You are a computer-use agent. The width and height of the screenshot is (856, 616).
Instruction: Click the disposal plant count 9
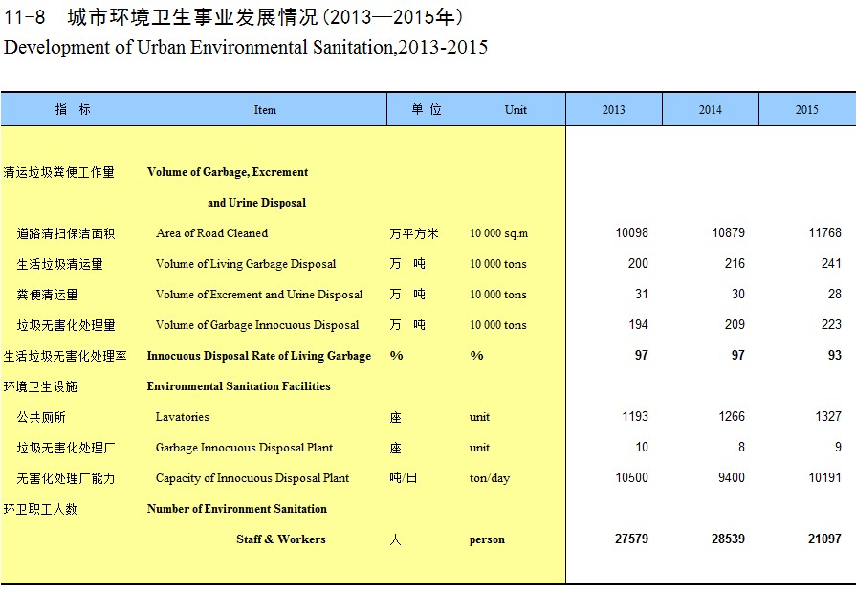point(838,447)
